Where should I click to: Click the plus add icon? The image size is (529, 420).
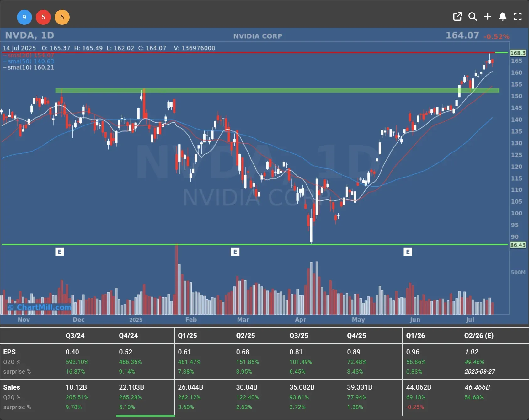488,17
